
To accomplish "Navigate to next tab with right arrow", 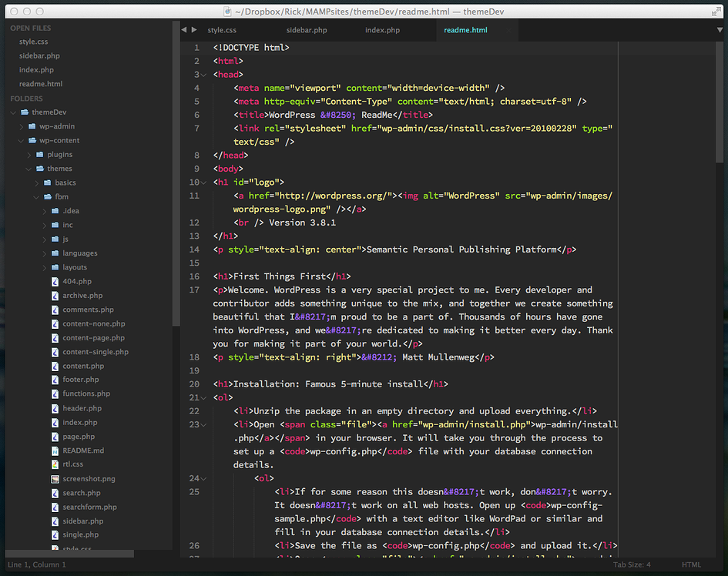I will [194, 30].
